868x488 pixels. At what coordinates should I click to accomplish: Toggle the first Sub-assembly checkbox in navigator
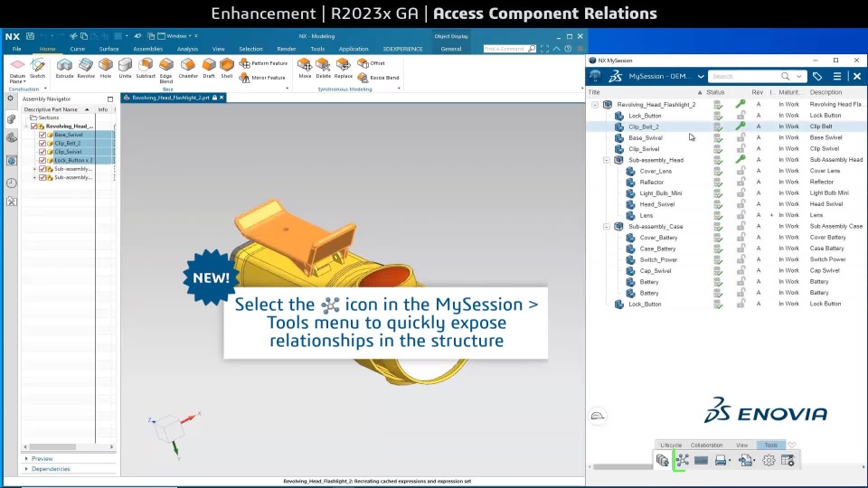[x=42, y=169]
